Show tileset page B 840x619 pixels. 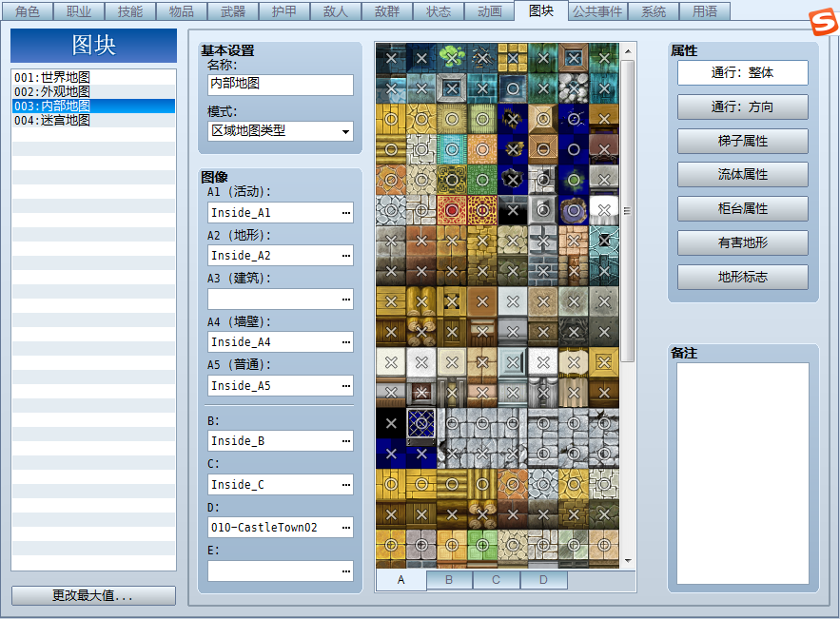449,579
